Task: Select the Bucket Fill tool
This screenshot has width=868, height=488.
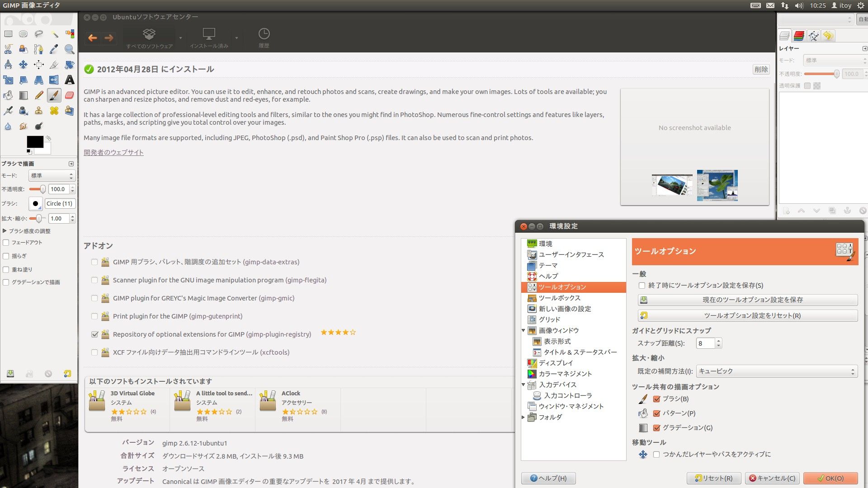Action: click(8, 95)
